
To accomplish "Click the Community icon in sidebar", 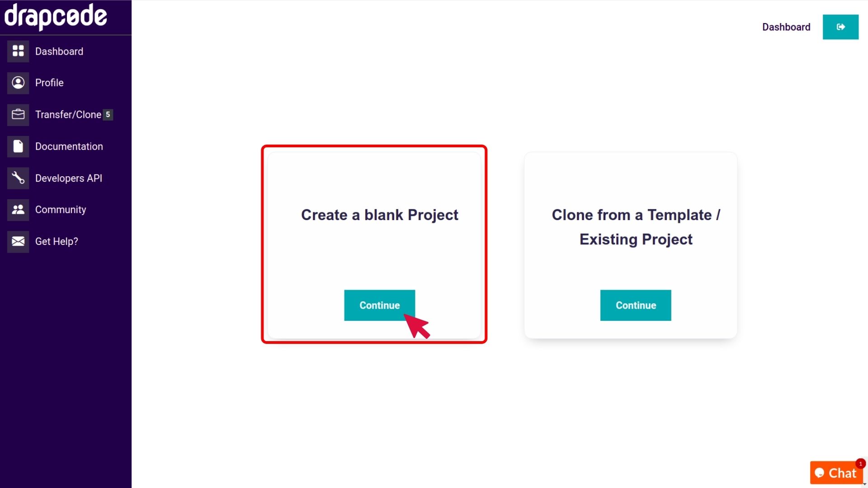I will point(18,210).
